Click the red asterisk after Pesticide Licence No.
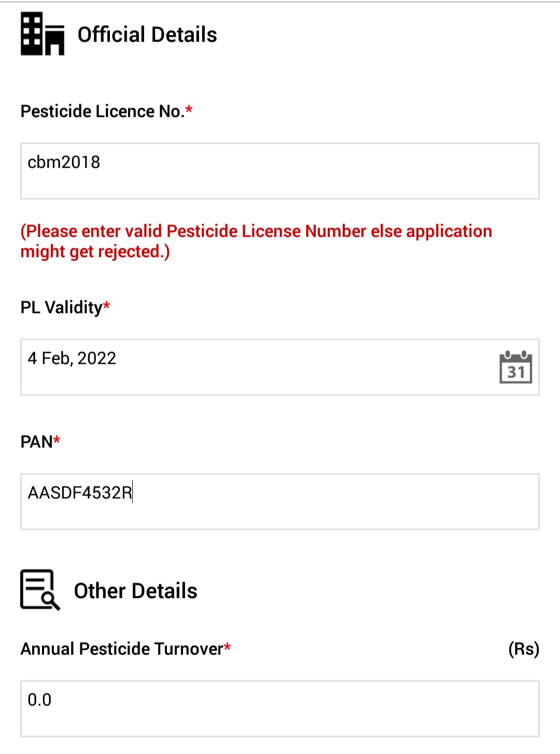Viewport: 560px width, 754px height. tap(189, 109)
